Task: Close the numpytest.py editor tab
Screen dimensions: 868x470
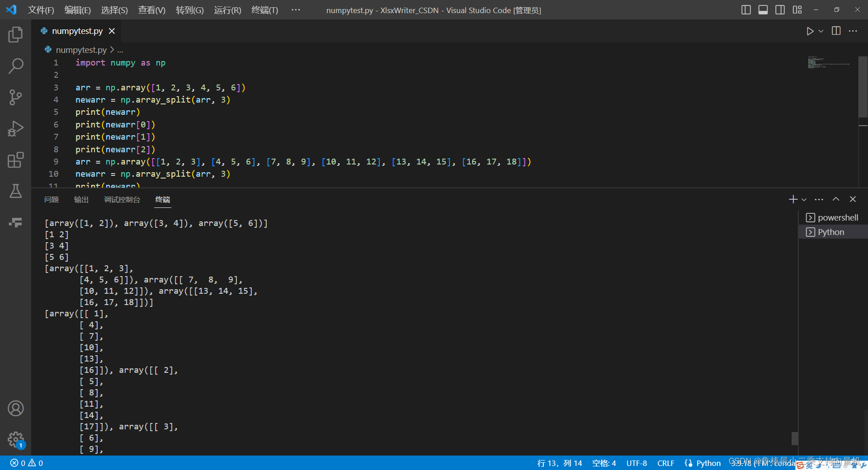Action: 112,31
